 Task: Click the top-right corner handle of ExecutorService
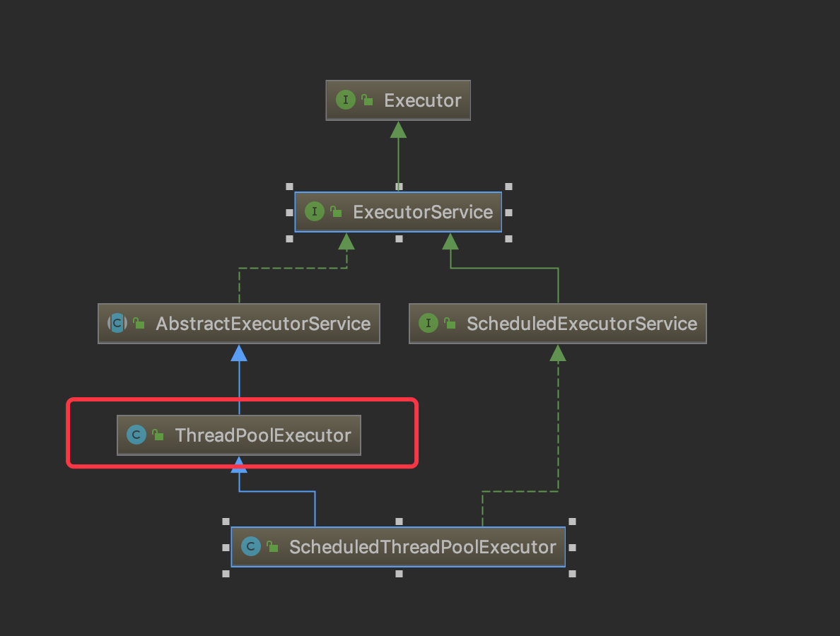[x=509, y=187]
